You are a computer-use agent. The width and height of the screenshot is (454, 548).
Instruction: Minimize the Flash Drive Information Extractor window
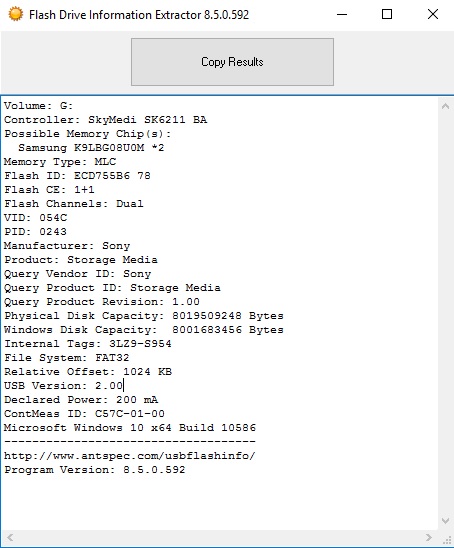pos(342,14)
